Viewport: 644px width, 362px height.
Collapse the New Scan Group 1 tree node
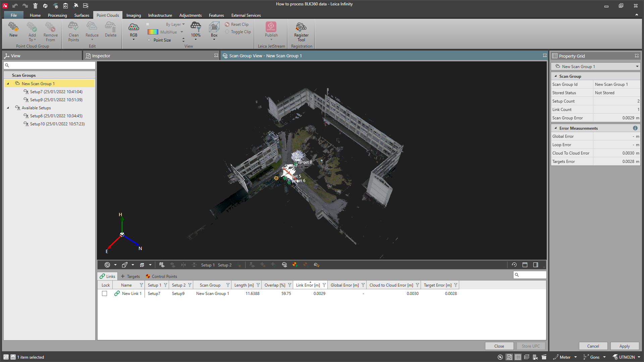point(8,84)
